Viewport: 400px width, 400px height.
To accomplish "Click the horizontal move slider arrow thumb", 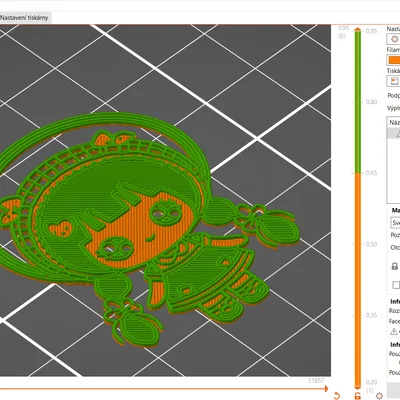I will point(325,389).
